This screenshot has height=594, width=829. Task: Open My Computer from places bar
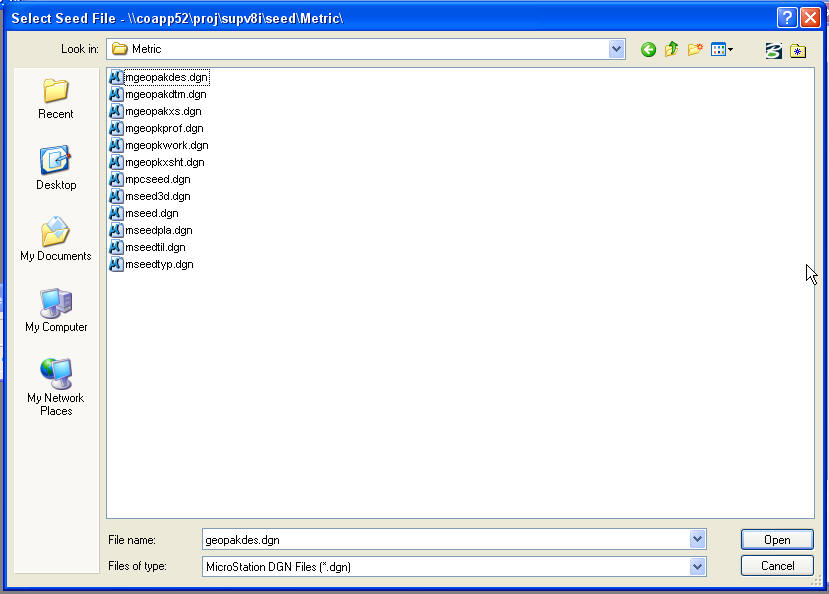[56, 311]
